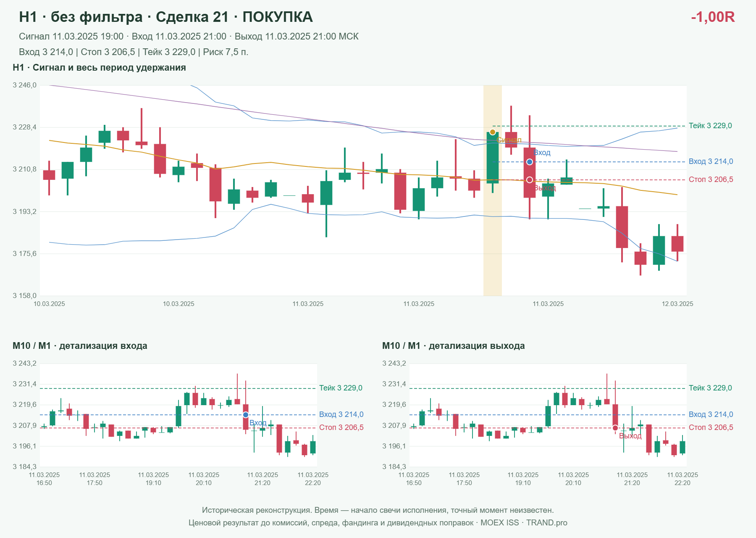Click "Стоп 3 206,5" beside the entry detail chart

click(341, 427)
